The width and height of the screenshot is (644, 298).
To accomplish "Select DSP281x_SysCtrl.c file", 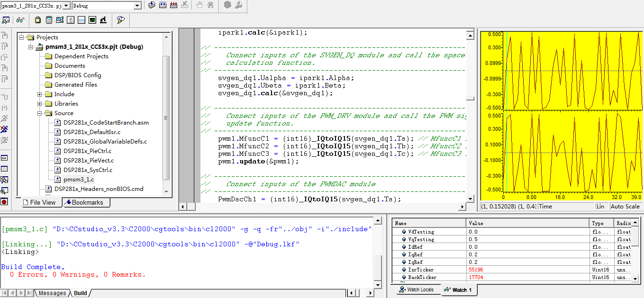I will 88,170.
